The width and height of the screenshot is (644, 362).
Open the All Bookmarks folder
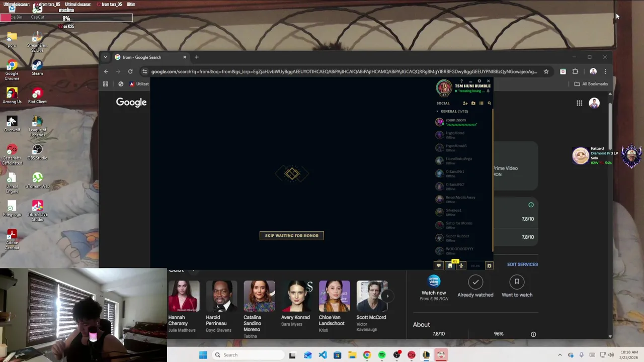(x=591, y=84)
